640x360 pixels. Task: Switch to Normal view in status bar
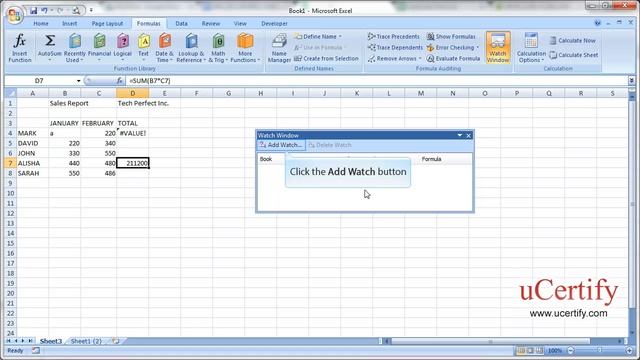pyautogui.click(x=521, y=351)
